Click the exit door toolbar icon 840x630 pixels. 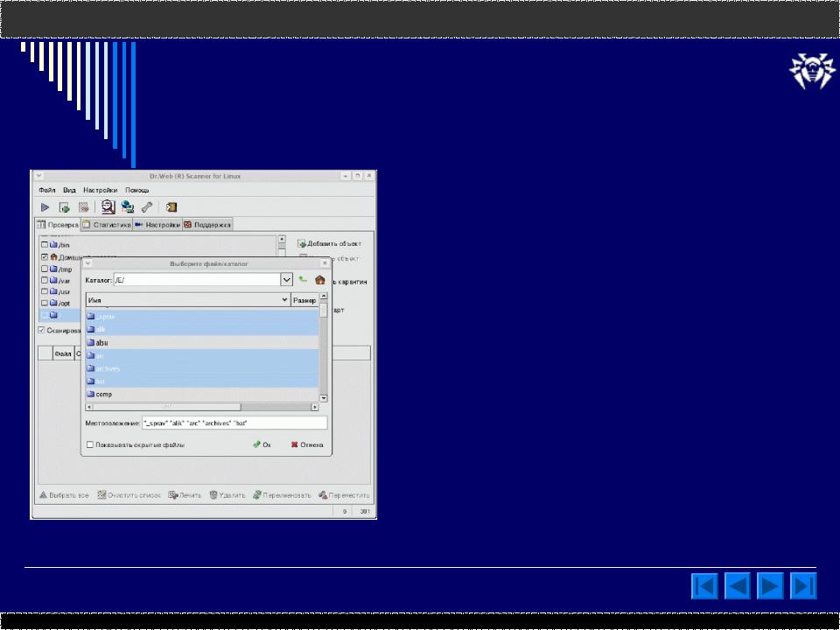tap(171, 207)
